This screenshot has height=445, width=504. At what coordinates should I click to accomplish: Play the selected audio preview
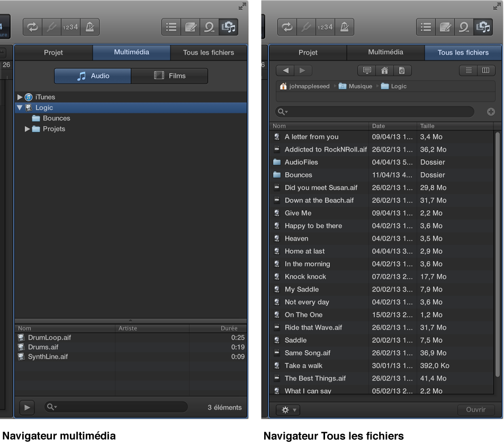pyautogui.click(x=27, y=407)
